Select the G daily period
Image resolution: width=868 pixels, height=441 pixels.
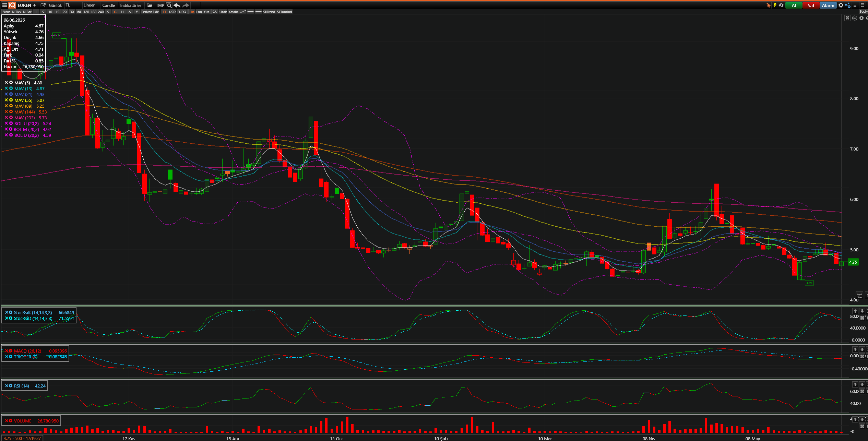pyautogui.click(x=115, y=12)
